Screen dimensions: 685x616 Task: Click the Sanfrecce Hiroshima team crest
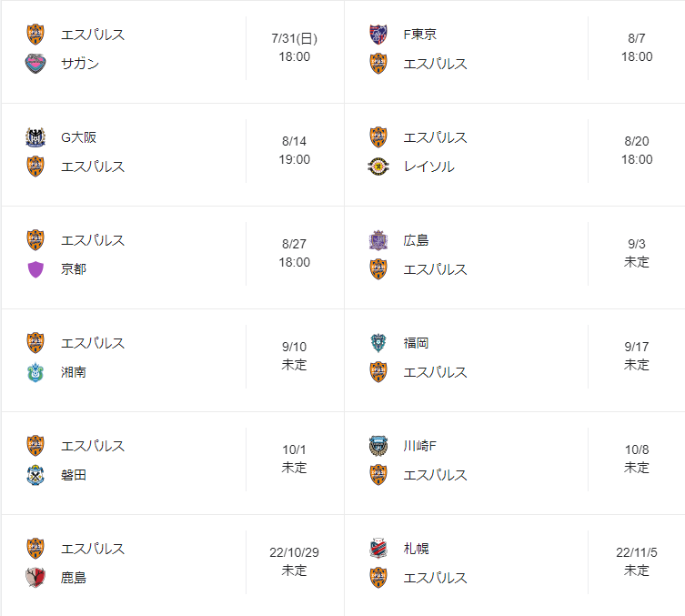[x=378, y=240]
